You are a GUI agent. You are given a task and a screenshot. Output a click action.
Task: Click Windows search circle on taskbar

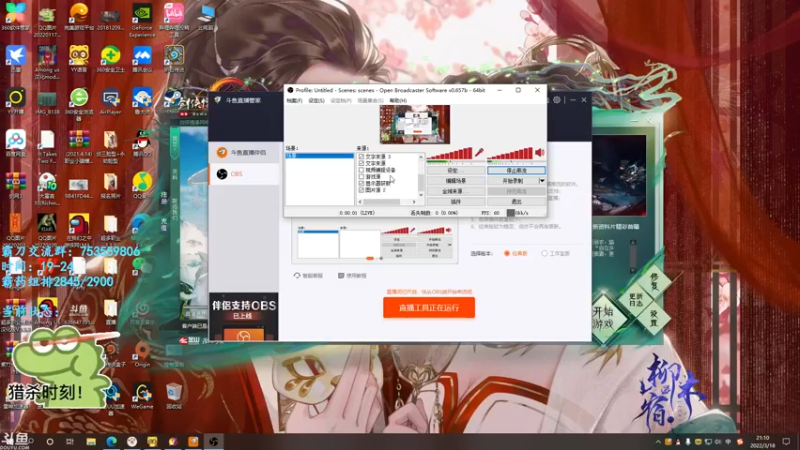(49, 441)
